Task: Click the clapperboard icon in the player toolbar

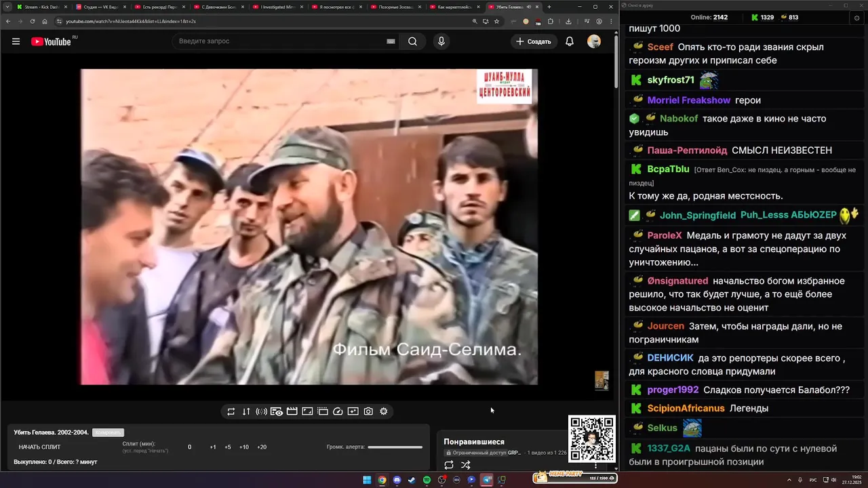Action: click(292, 411)
